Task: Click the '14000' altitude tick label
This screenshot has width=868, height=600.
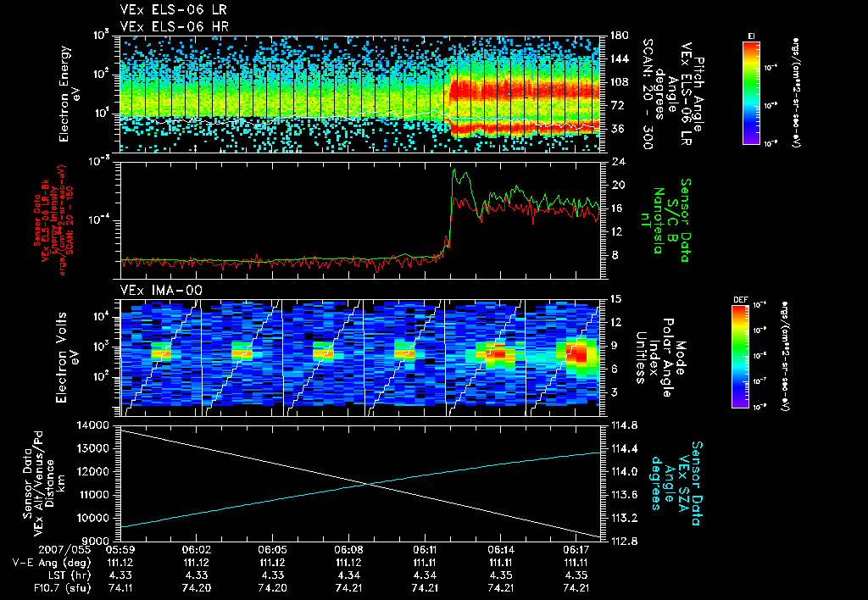Action: (x=93, y=425)
